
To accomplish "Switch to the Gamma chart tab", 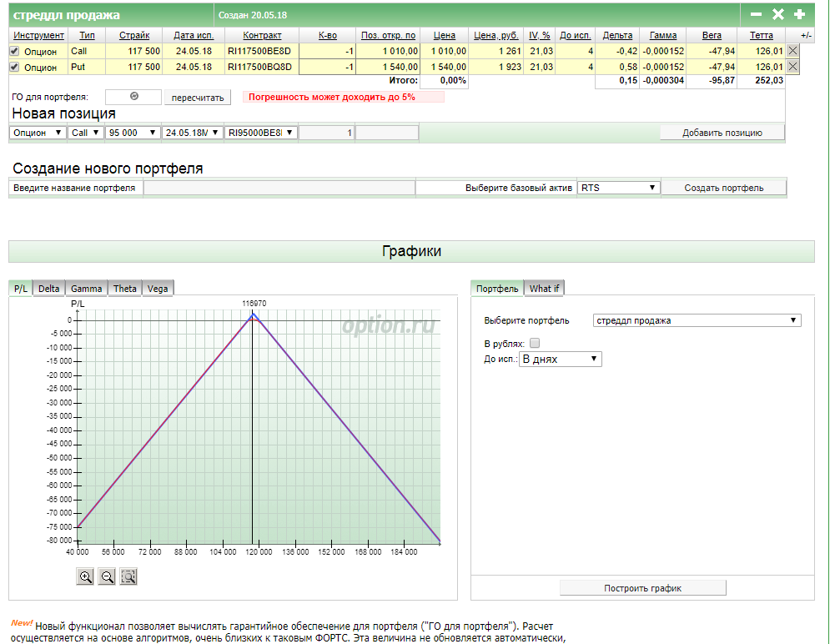I will [x=87, y=289].
